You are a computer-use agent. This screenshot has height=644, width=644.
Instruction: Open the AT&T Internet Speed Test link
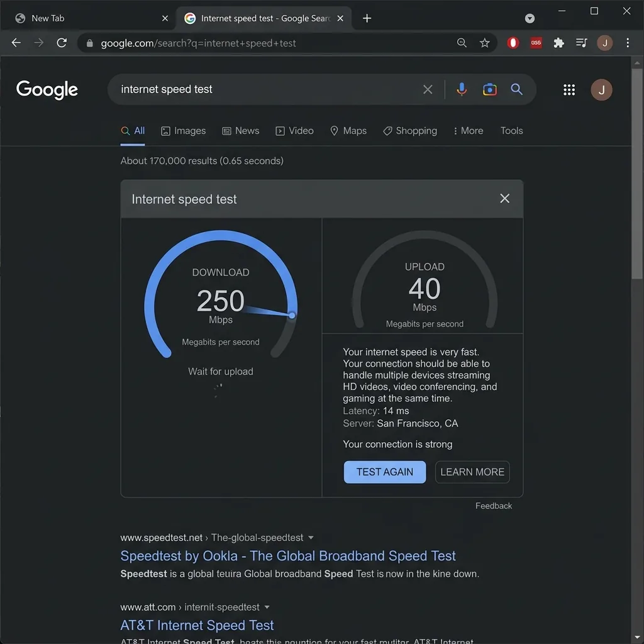197,625
